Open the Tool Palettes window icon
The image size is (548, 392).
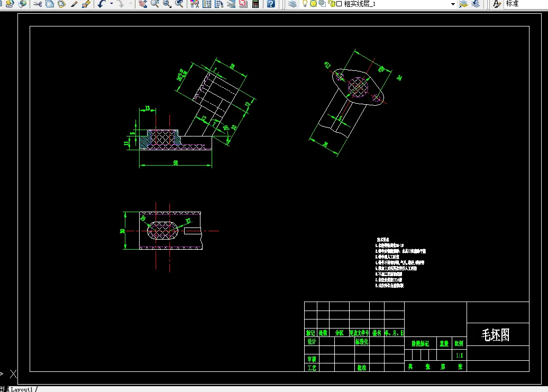click(219, 4)
